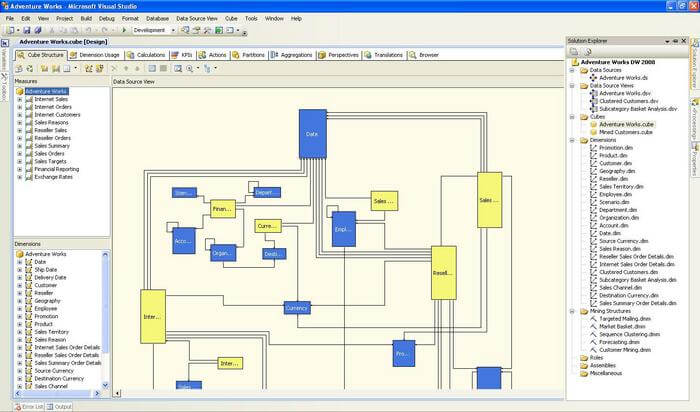Select the Date table in the diagram
Image resolution: width=700 pixels, height=412 pixels.
tap(312, 134)
